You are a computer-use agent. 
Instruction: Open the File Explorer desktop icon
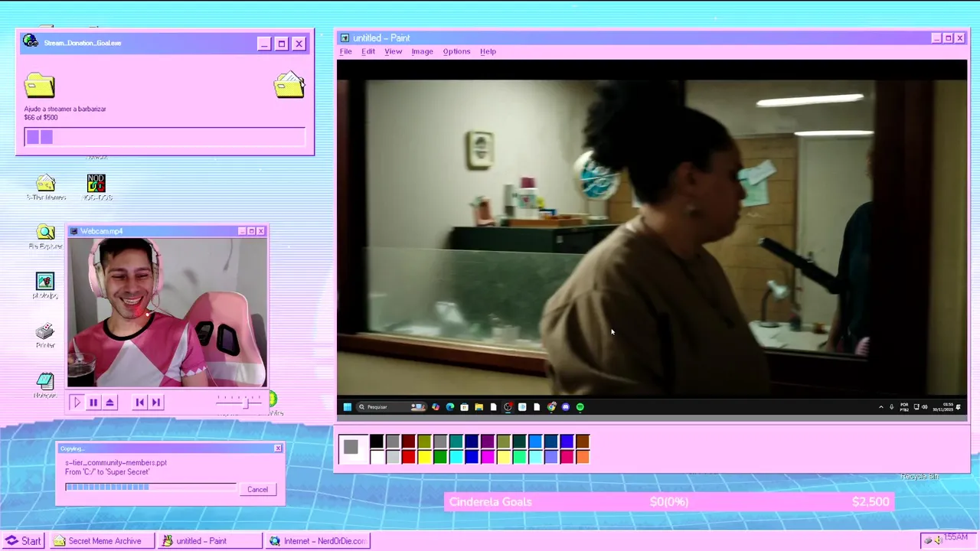tap(45, 237)
